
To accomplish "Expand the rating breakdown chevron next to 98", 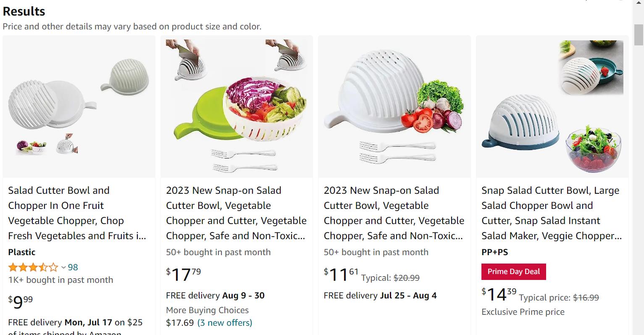I will coord(63,267).
